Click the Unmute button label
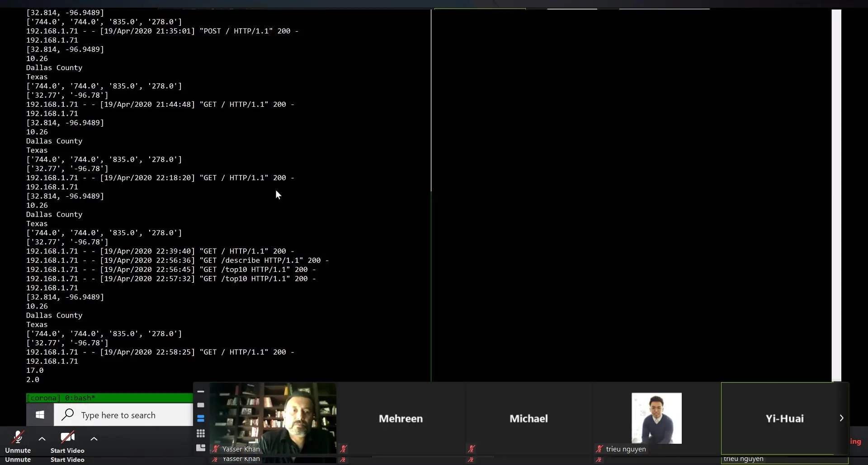 click(x=18, y=450)
